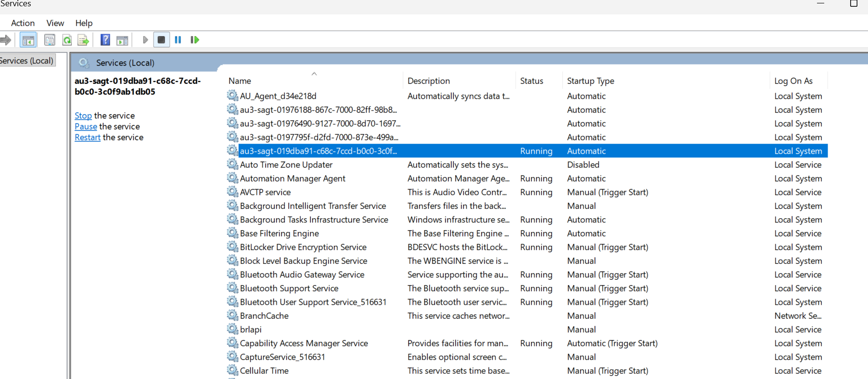Select Background Intelligent Transfer Service row
868x379 pixels.
527,206
